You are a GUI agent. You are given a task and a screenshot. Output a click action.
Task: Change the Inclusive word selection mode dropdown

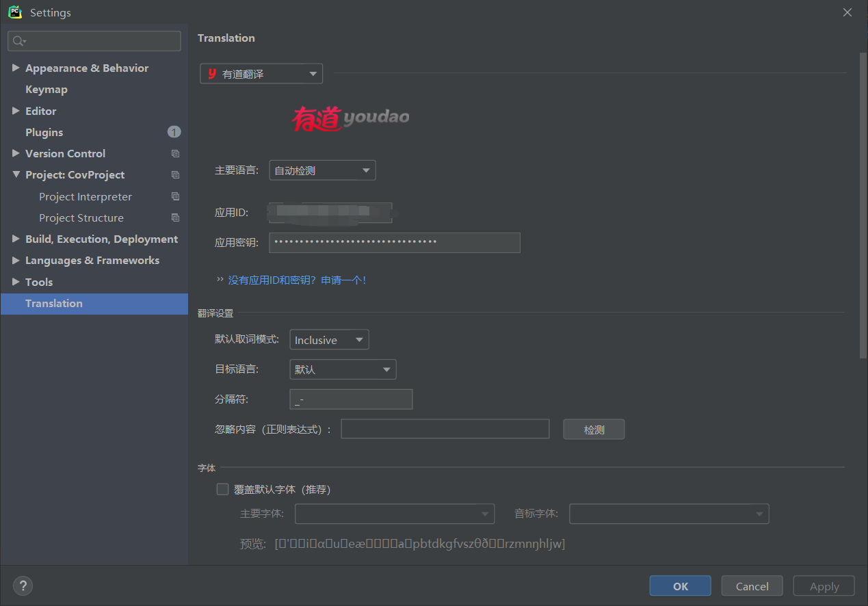[x=359, y=339]
